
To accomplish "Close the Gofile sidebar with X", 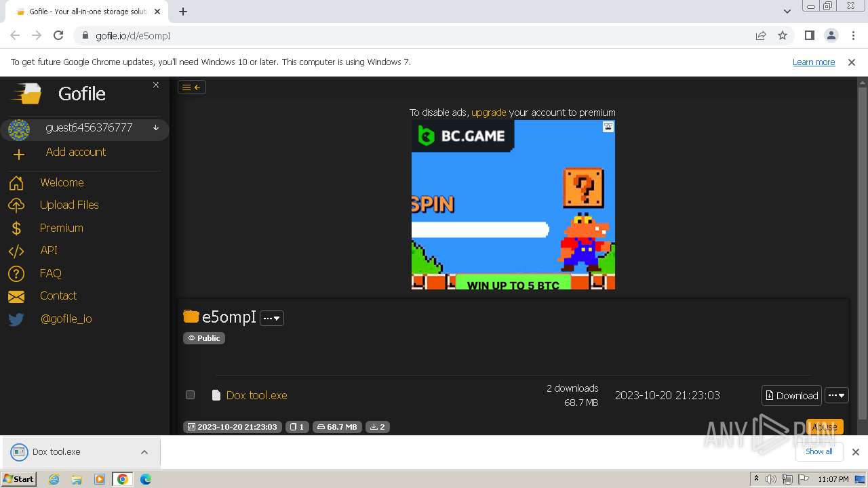I will tap(156, 85).
